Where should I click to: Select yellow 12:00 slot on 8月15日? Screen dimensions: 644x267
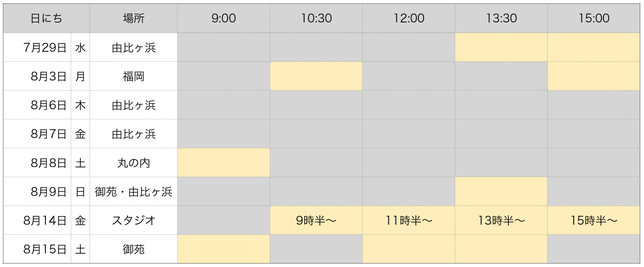coord(409,249)
